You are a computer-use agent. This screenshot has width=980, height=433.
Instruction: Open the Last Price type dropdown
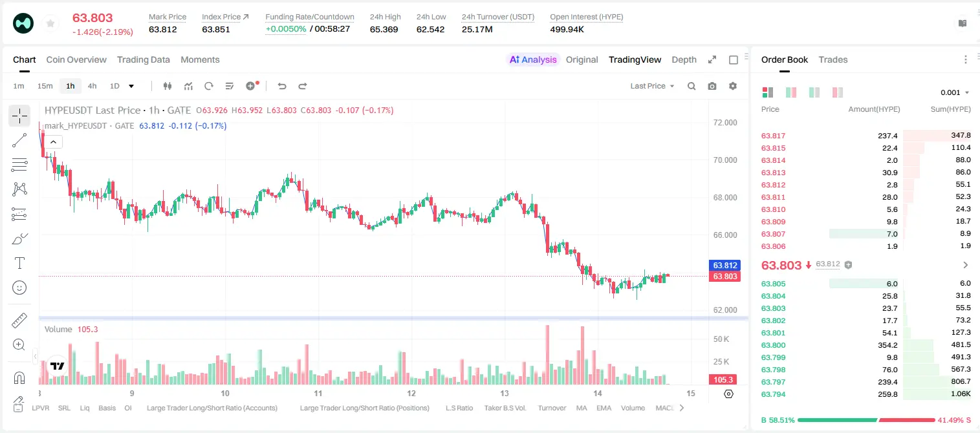coord(652,86)
